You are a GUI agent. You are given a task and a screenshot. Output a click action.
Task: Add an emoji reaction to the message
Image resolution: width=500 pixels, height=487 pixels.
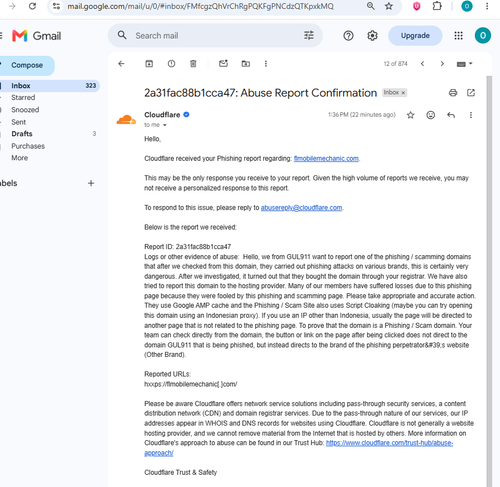point(431,115)
